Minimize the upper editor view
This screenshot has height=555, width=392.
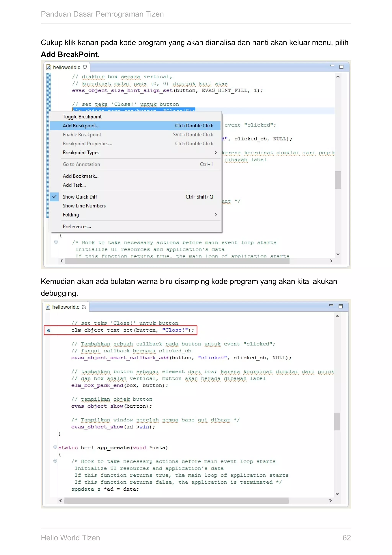pyautogui.click(x=332, y=66)
